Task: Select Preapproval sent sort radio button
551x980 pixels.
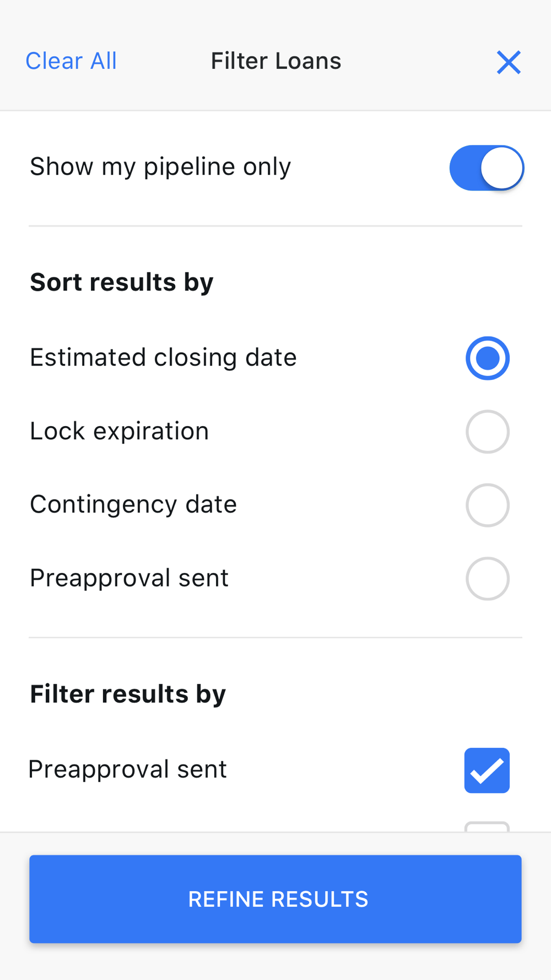Action: [487, 579]
